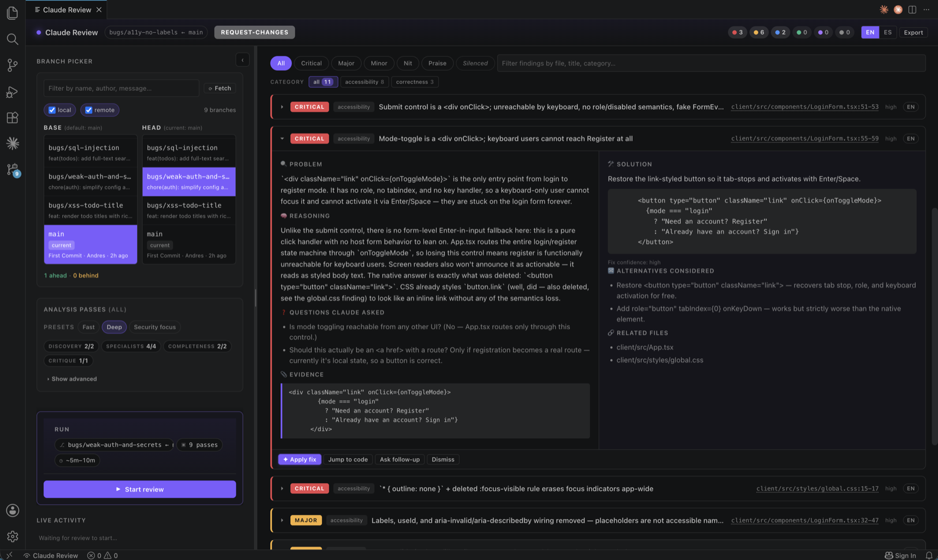This screenshot has height=560, width=938.
Task: Click the Start review button
Action: click(x=140, y=489)
